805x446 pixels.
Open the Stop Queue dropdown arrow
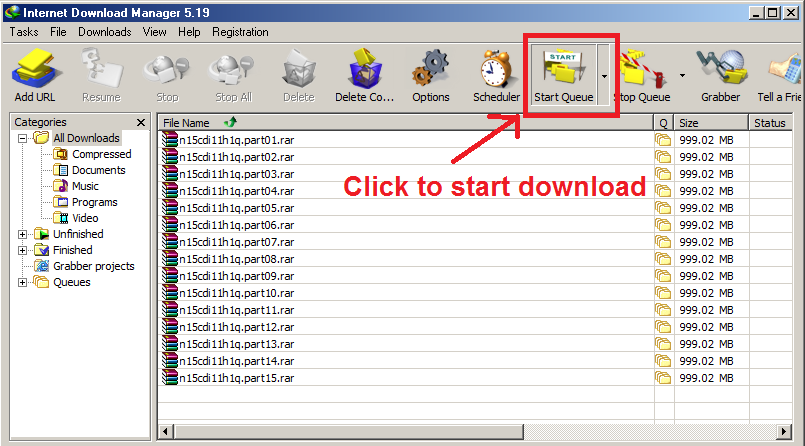(682, 75)
